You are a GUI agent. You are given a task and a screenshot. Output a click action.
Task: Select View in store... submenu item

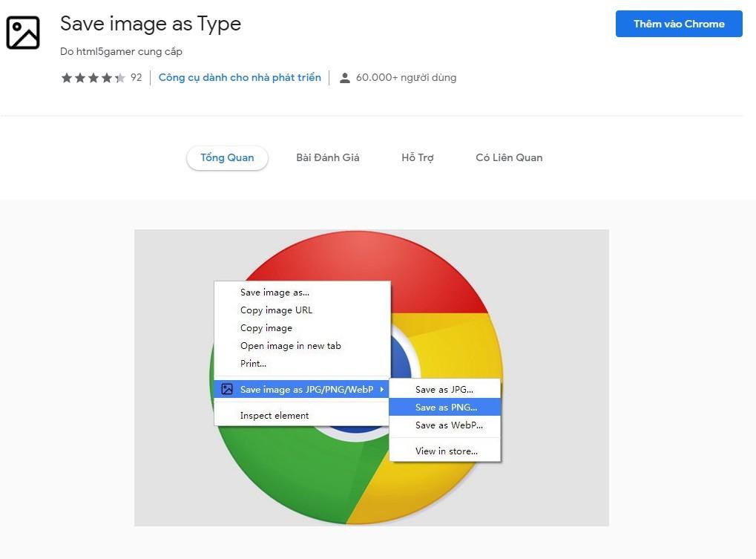(444, 451)
